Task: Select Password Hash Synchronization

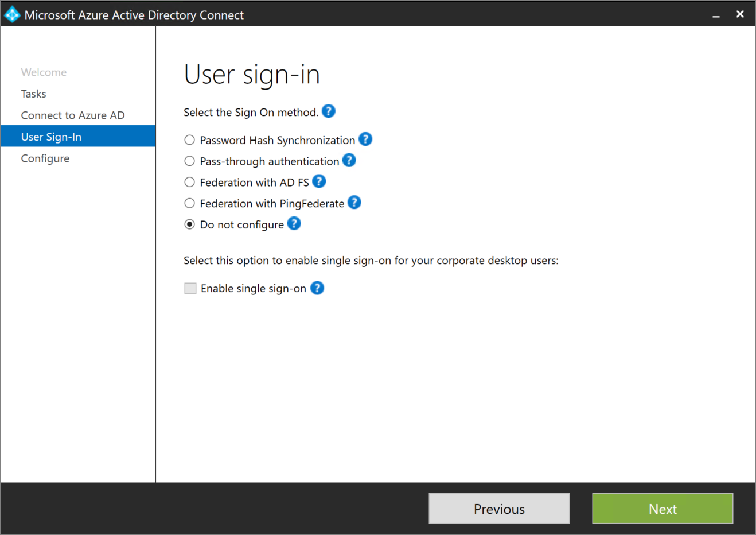Action: [189, 139]
